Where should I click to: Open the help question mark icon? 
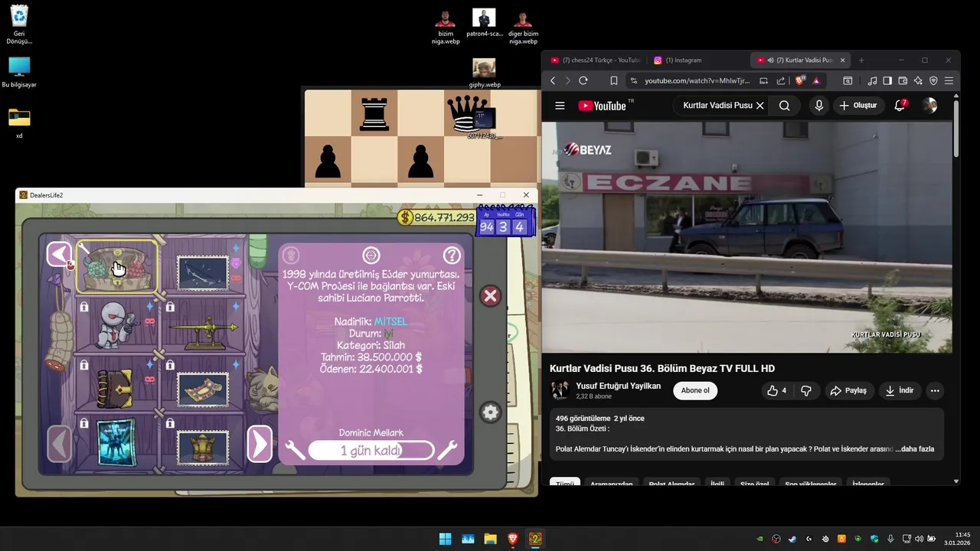pos(452,255)
